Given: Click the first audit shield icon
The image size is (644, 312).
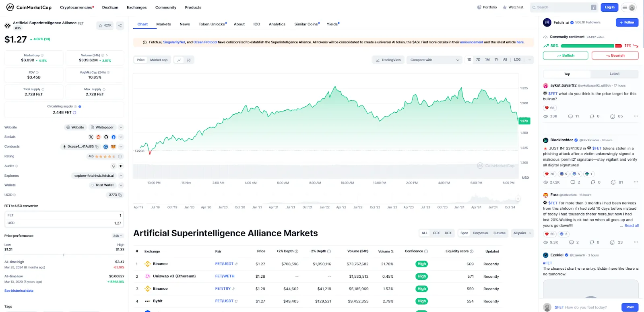Looking at the screenshot, I should 114,166.
